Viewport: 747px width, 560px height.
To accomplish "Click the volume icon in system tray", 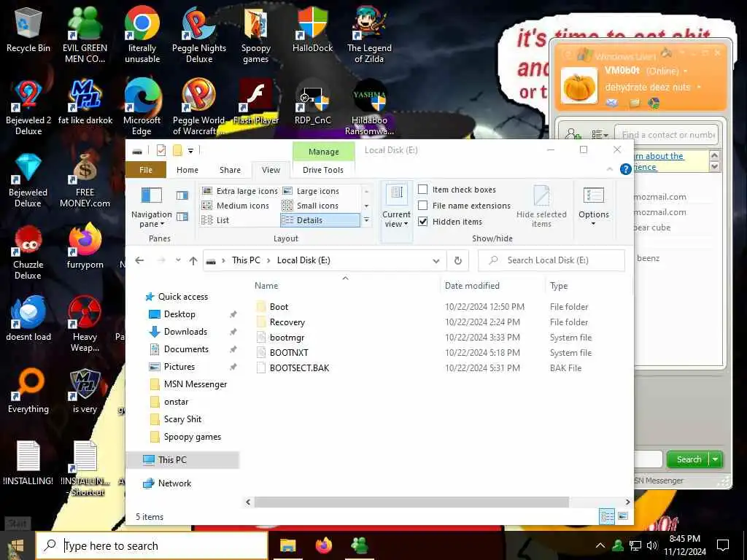I will [652, 545].
